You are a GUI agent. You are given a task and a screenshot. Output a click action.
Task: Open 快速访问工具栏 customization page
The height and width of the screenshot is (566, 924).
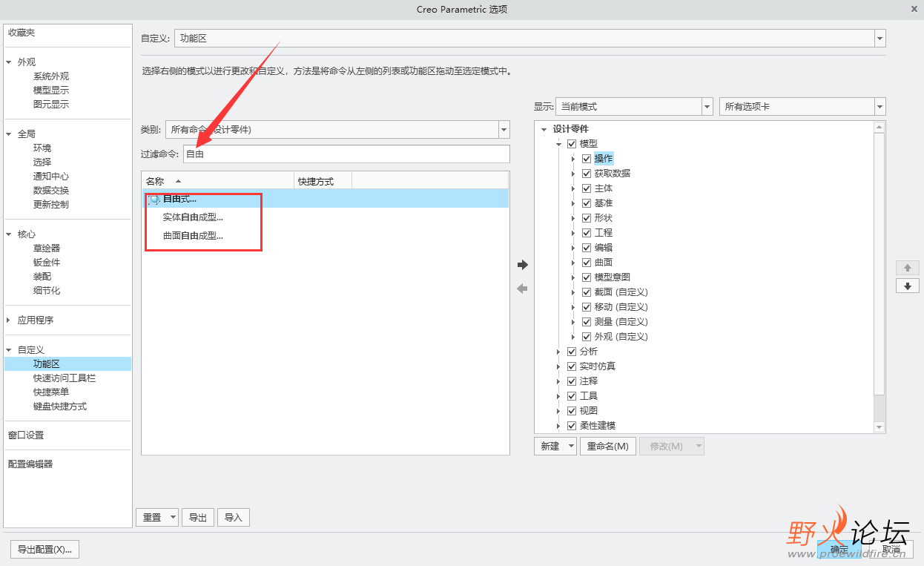pos(65,378)
